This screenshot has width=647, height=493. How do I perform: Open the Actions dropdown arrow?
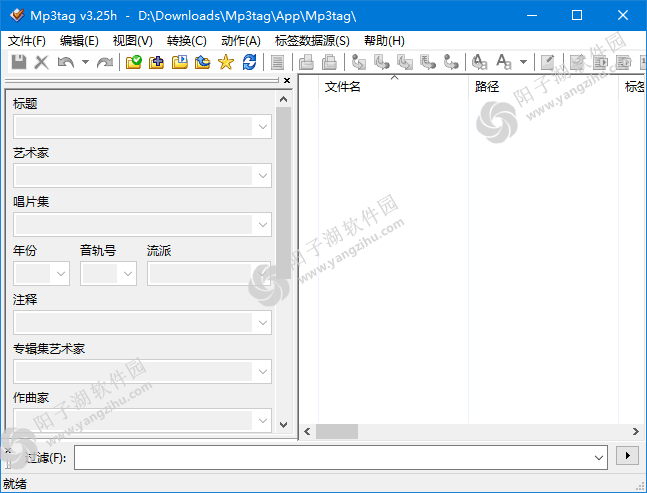523,62
